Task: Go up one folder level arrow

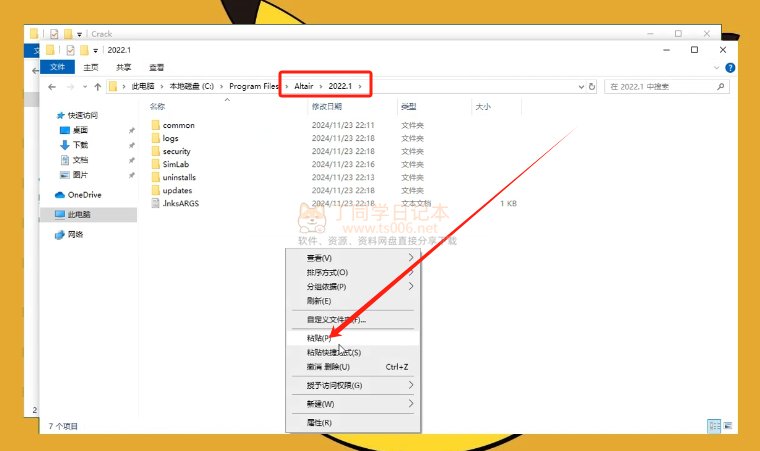Action: pyautogui.click(x=98, y=87)
